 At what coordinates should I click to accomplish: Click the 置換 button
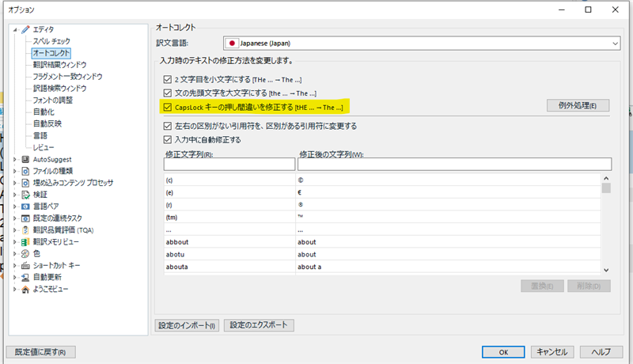point(542,286)
